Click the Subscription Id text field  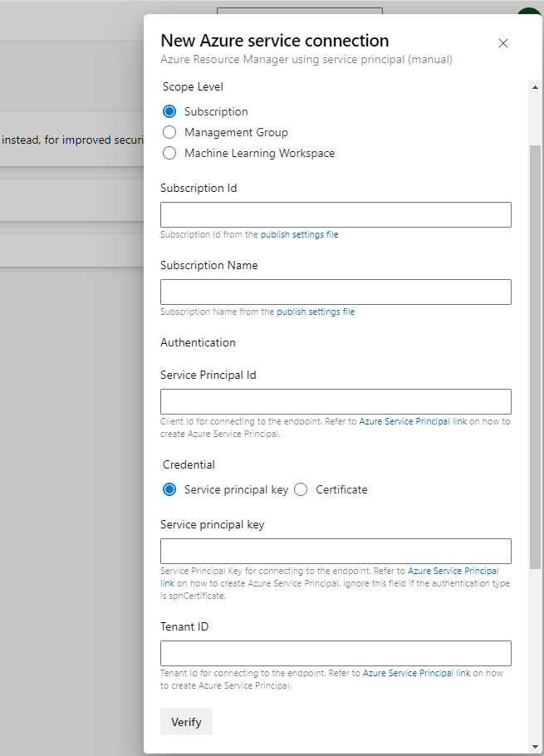click(x=336, y=214)
